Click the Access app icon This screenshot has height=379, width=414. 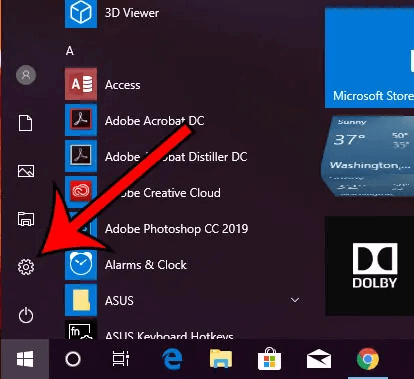click(81, 84)
